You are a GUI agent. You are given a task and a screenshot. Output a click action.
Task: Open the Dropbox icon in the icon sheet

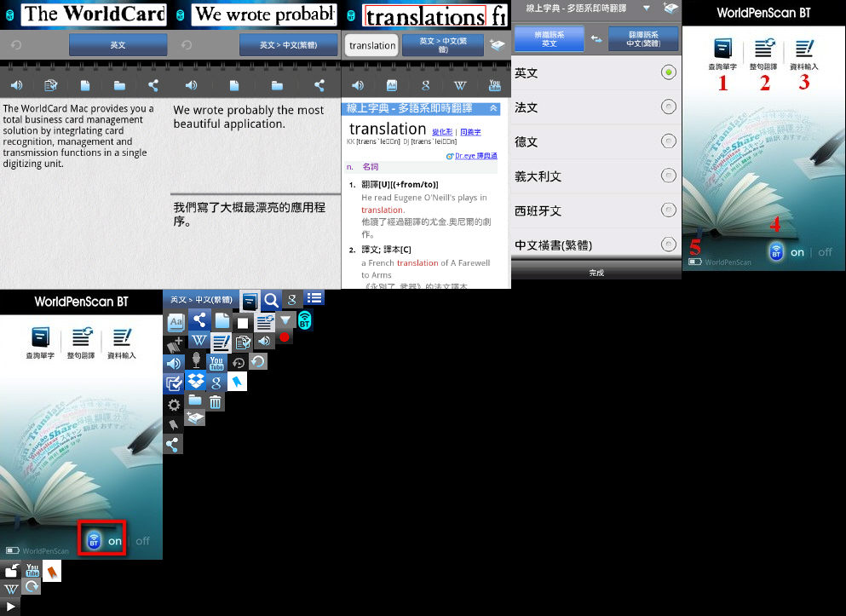pyautogui.click(x=196, y=381)
